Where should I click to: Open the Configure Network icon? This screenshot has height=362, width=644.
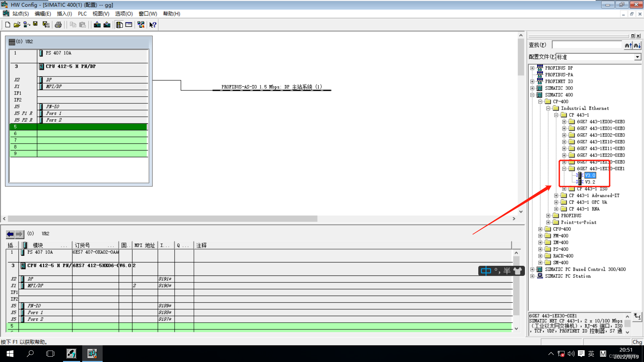[141, 24]
